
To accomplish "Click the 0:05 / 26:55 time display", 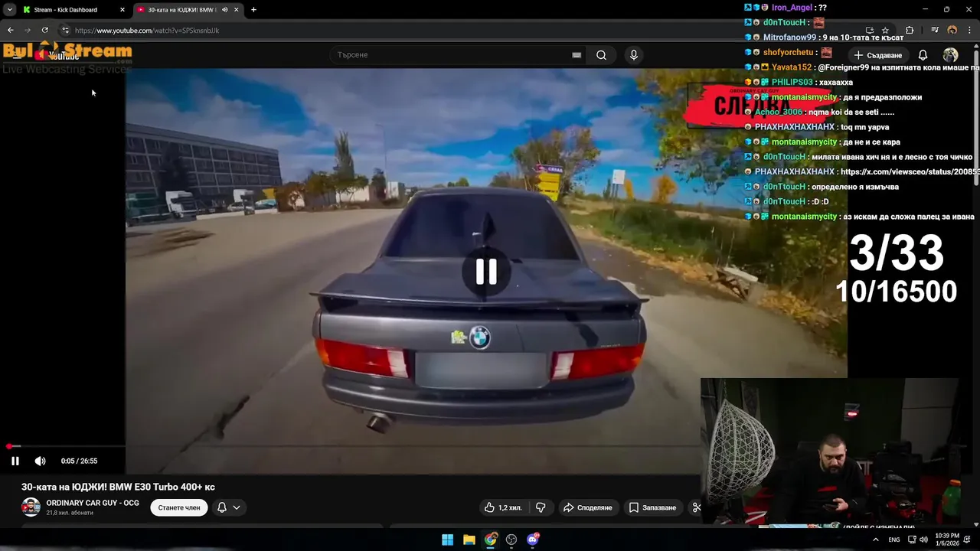I will point(79,461).
